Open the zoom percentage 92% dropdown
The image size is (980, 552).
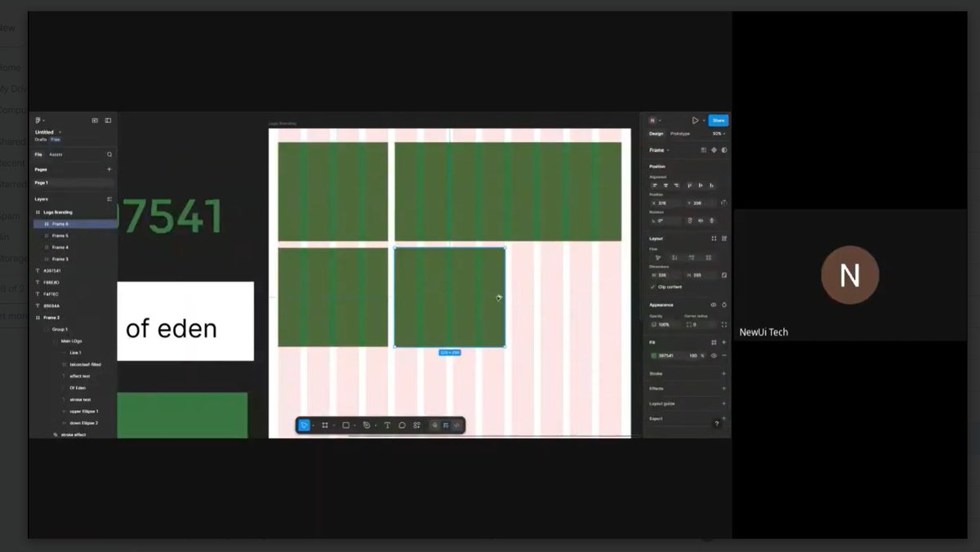718,134
